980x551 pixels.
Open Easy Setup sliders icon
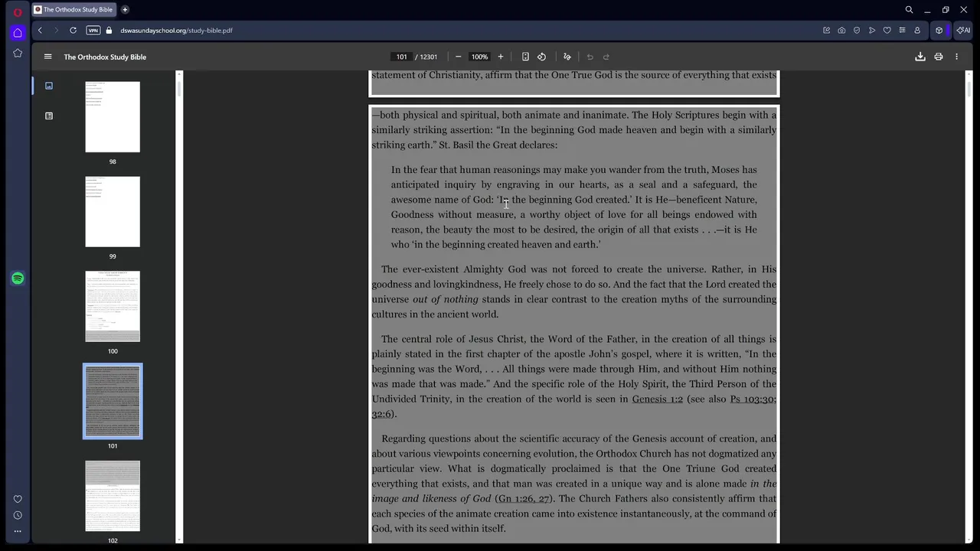(x=902, y=31)
